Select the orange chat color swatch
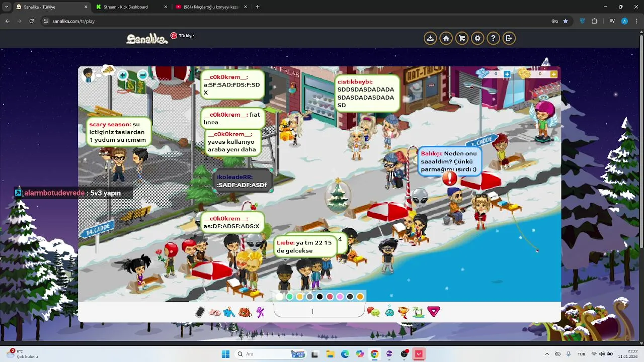Image resolution: width=644 pixels, height=362 pixels. 360,297
